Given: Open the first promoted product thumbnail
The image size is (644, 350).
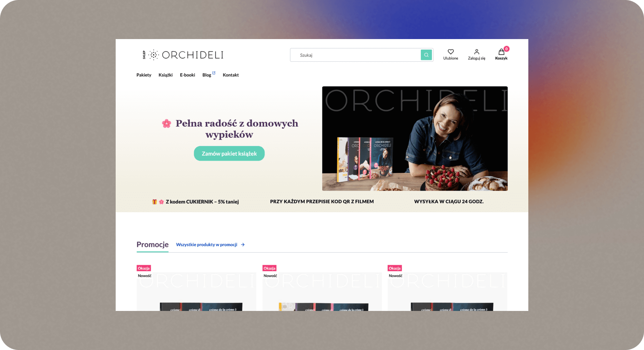Looking at the screenshot, I should [197, 291].
